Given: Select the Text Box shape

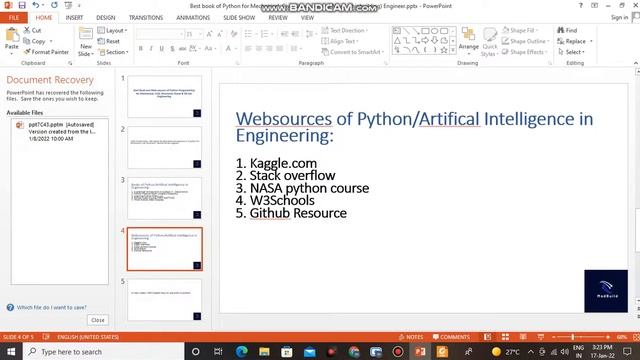Looking at the screenshot, I should [397, 31].
